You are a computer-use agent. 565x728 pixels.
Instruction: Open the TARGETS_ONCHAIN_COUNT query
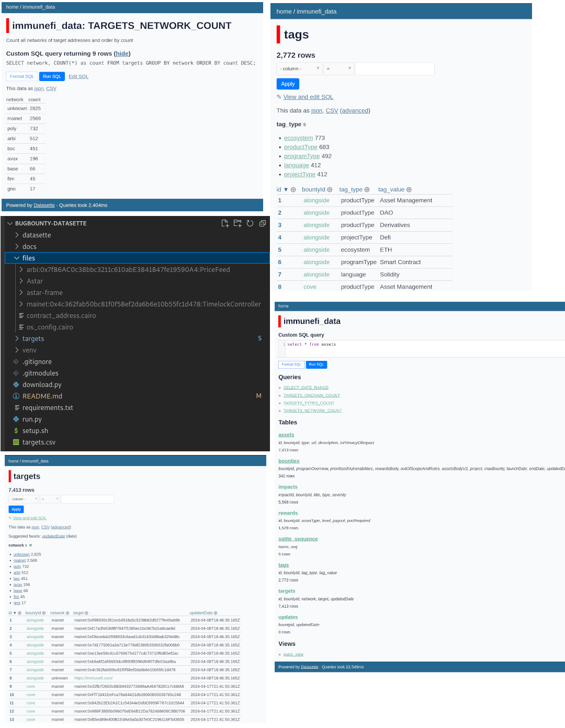tap(312, 395)
